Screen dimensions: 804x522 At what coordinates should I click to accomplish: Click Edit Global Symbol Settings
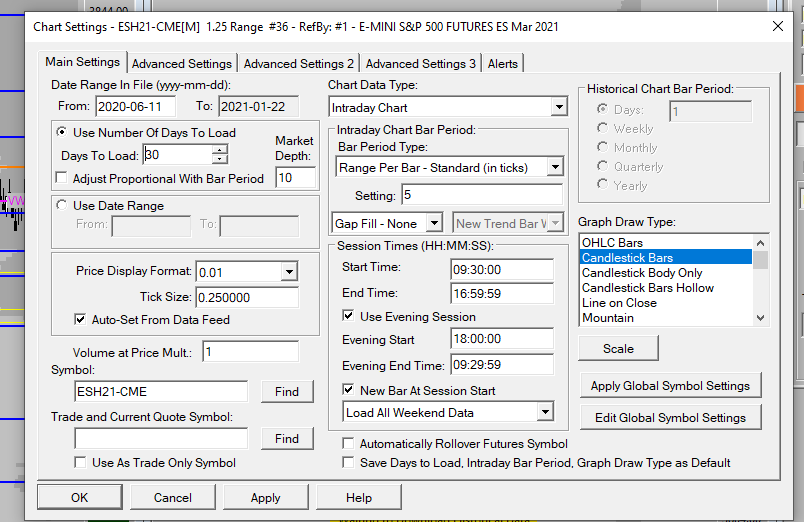point(670,417)
